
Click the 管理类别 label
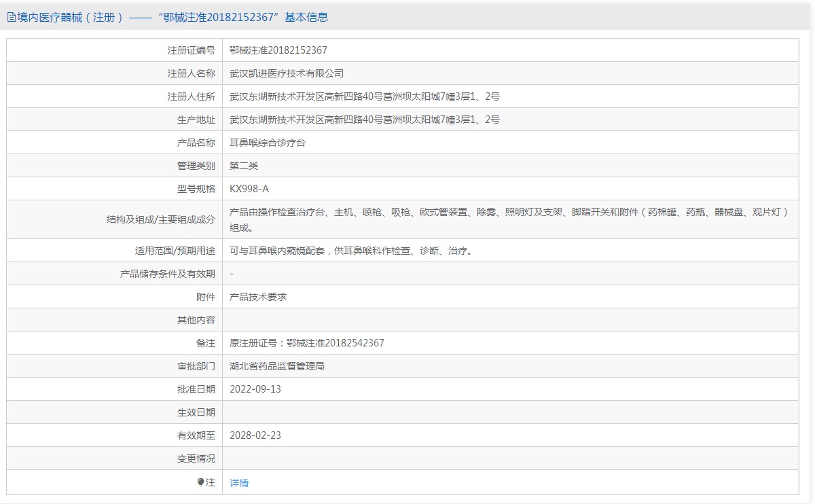[196, 166]
